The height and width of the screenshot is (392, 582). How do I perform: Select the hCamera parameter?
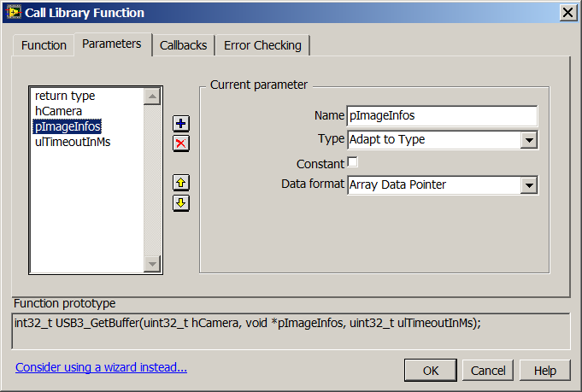(58, 111)
